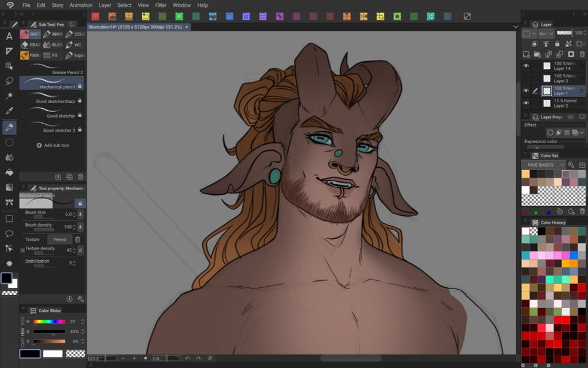Open the Filter menu

click(161, 5)
